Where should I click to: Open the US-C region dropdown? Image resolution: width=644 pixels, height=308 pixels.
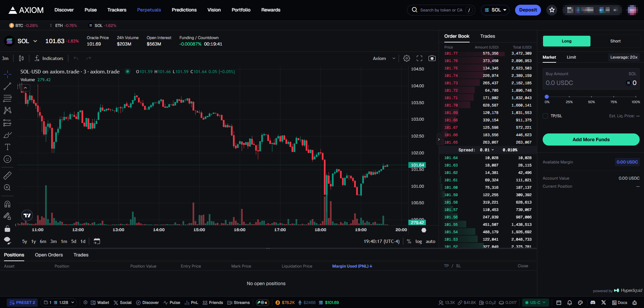pyautogui.click(x=536, y=303)
